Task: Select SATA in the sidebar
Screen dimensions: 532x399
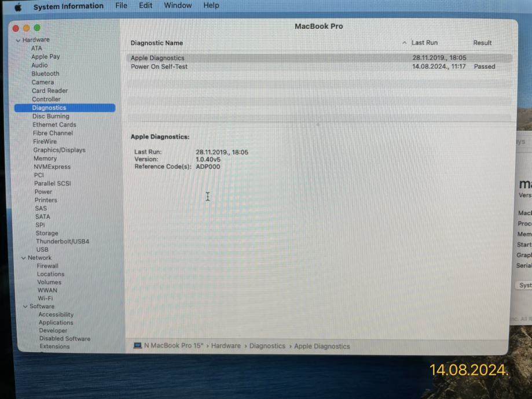Action: [43, 216]
